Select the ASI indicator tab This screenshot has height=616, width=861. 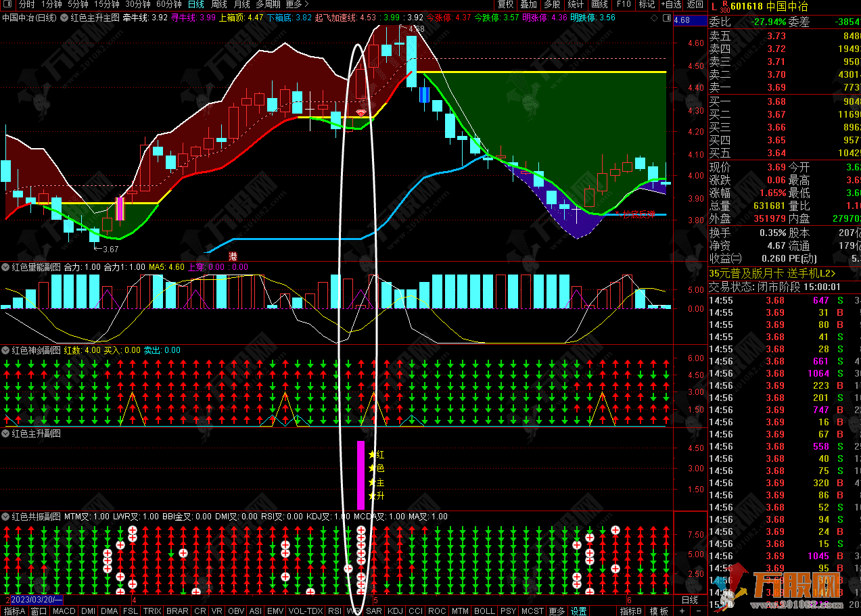pos(256,611)
